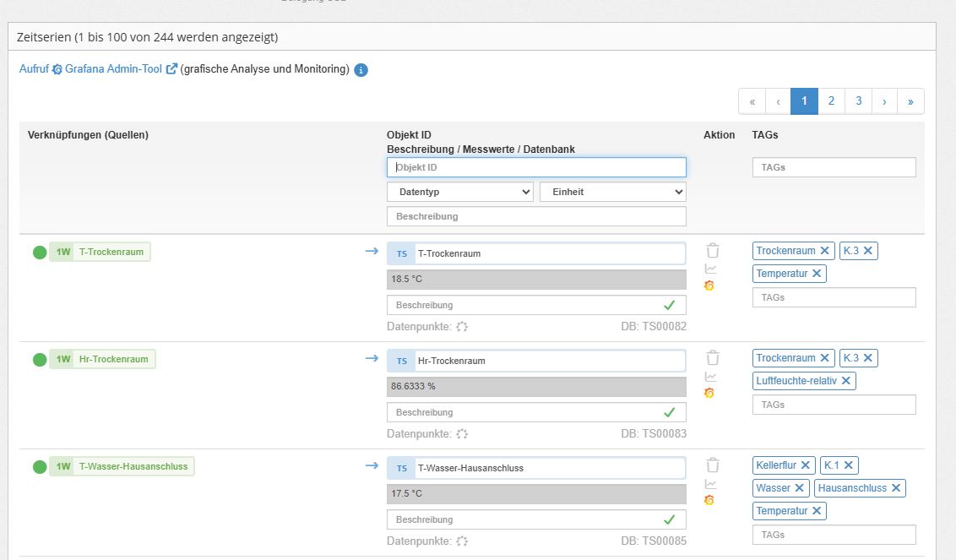This screenshot has width=956, height=560.
Task: Remove K.3 tag from Hr-Trockenraum row
Action: [x=867, y=358]
